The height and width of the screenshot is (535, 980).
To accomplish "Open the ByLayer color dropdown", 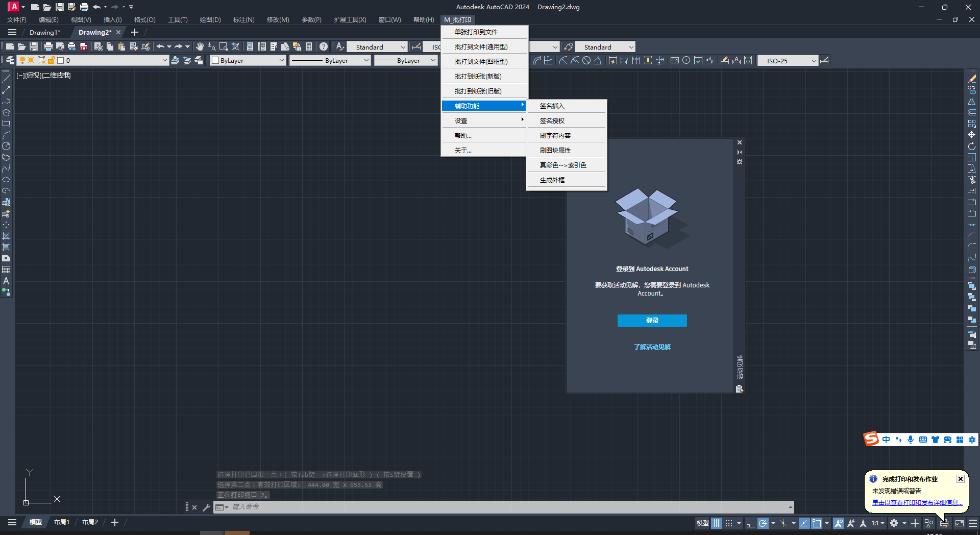I will (x=248, y=60).
